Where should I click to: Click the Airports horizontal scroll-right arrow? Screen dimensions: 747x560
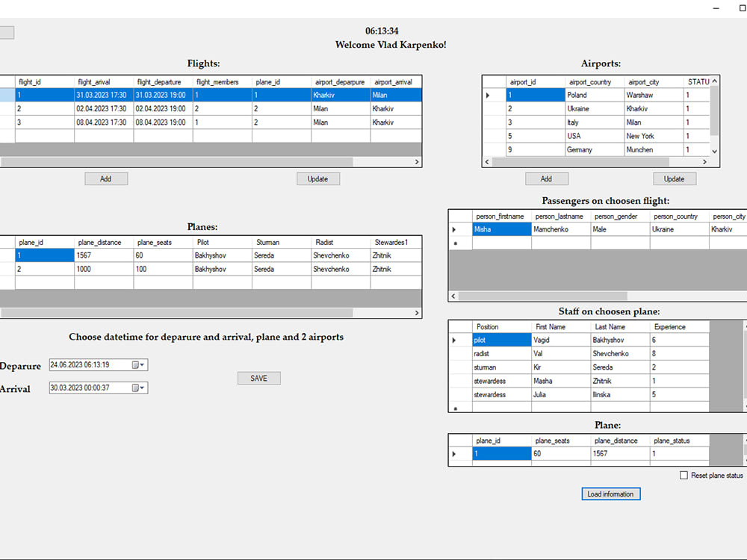click(x=705, y=162)
